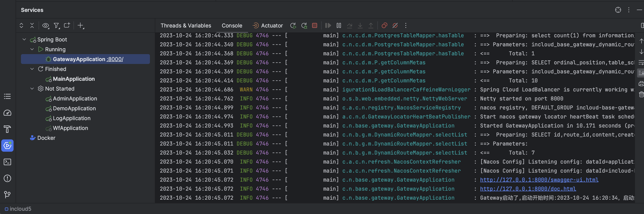
Task: Collapse the Not Started group
Action: [32, 89]
